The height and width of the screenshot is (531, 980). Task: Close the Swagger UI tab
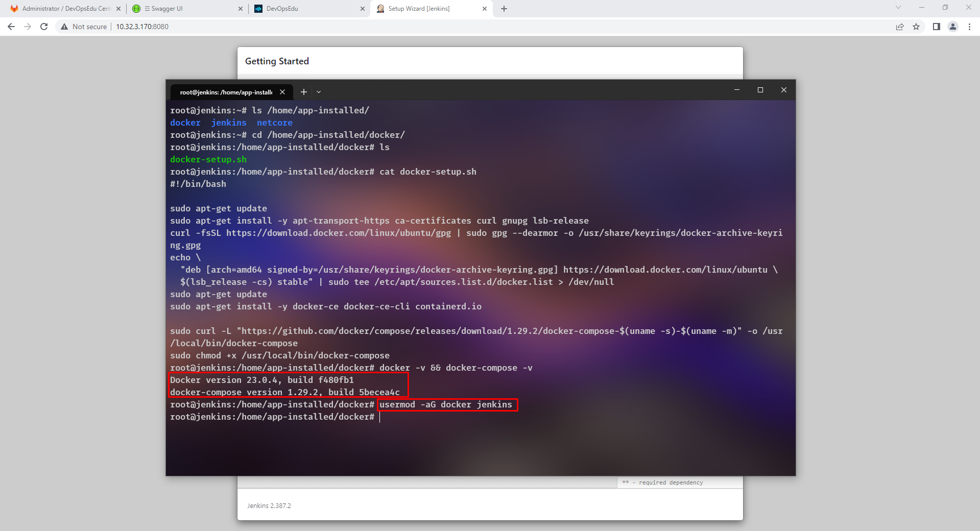click(241, 9)
